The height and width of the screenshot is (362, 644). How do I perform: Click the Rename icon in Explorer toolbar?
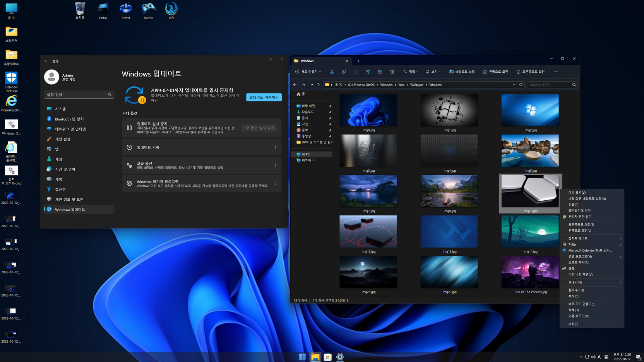(368, 72)
